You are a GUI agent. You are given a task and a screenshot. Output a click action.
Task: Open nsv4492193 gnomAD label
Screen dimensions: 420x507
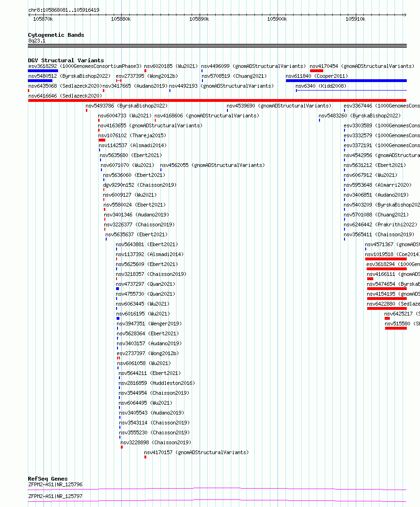pos(221,86)
